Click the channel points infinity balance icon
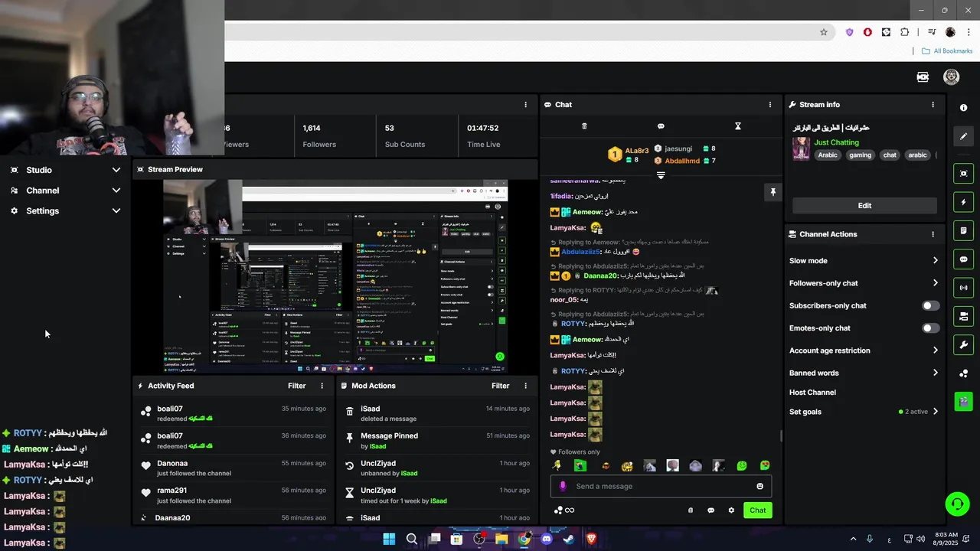The height and width of the screenshot is (551, 980). tap(563, 510)
